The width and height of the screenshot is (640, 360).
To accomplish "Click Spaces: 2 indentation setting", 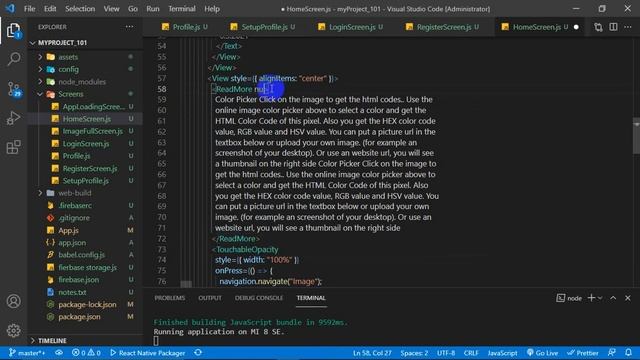I will point(414,353).
